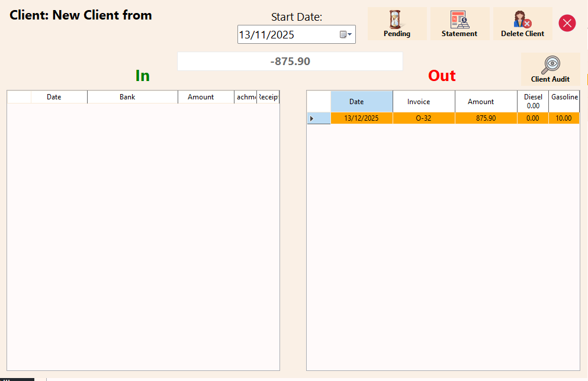Click the balance field showing -875.90

290,61
